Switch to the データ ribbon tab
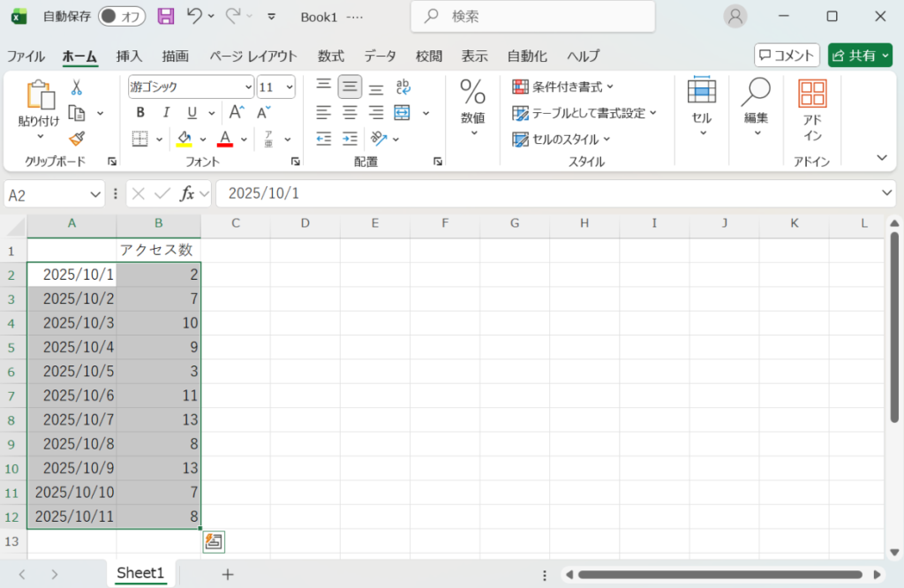The height and width of the screenshot is (588, 904). pos(380,56)
